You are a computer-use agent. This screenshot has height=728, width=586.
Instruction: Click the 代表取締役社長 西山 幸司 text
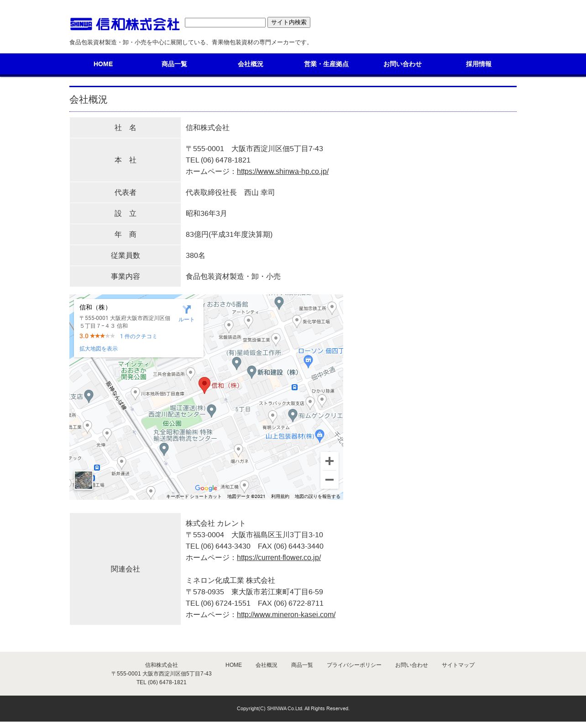pos(230,193)
